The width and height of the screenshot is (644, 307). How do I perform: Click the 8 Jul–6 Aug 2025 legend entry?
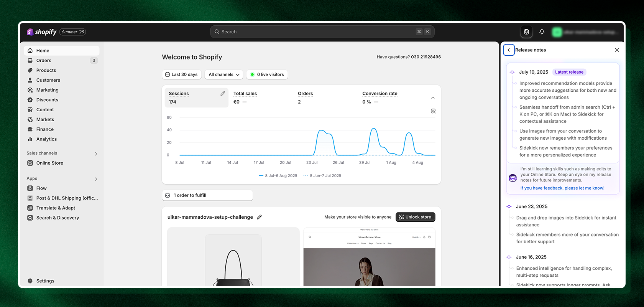click(x=278, y=176)
